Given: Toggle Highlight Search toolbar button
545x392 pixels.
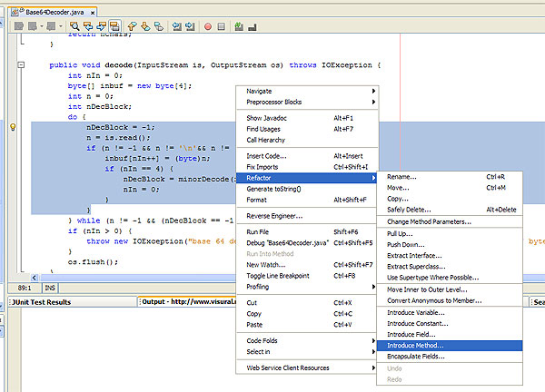Looking at the screenshot, I should 114,26.
